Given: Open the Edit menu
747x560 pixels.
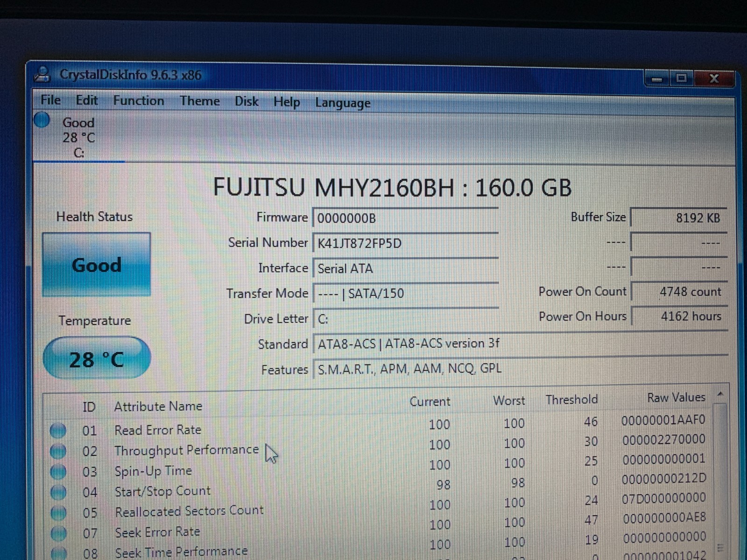Looking at the screenshot, I should tap(87, 100).
